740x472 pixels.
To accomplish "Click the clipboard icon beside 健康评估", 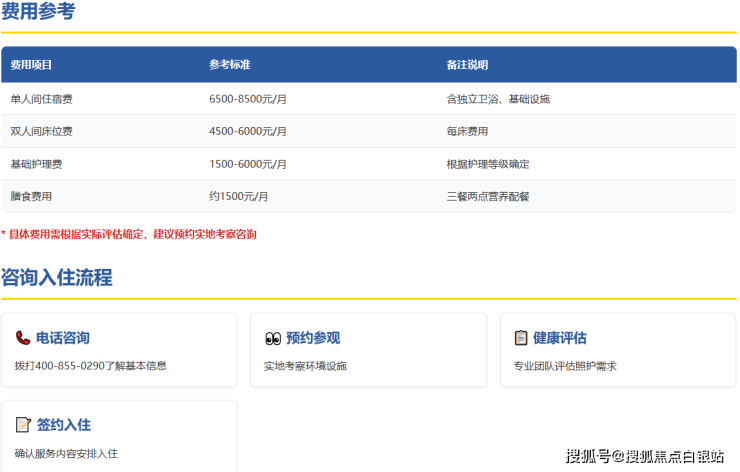I will coord(521,338).
